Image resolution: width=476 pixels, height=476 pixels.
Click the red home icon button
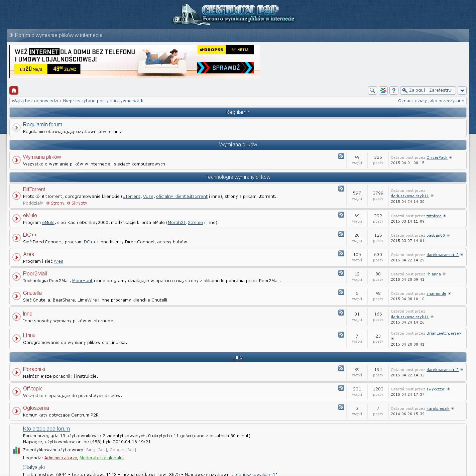click(14, 90)
